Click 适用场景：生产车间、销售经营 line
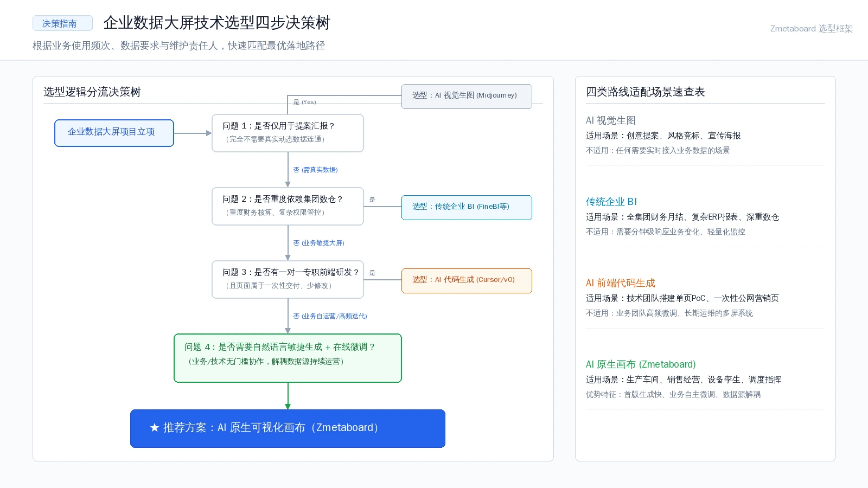 pos(684,380)
